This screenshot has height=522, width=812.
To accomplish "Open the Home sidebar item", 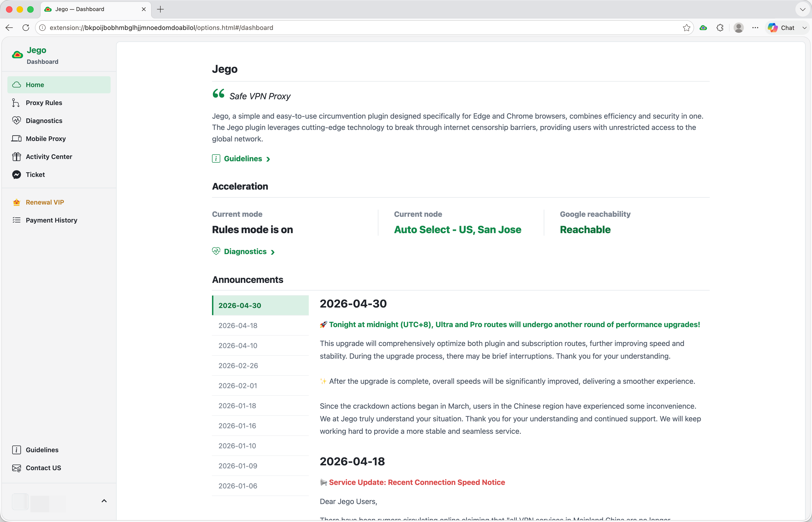I will click(59, 85).
